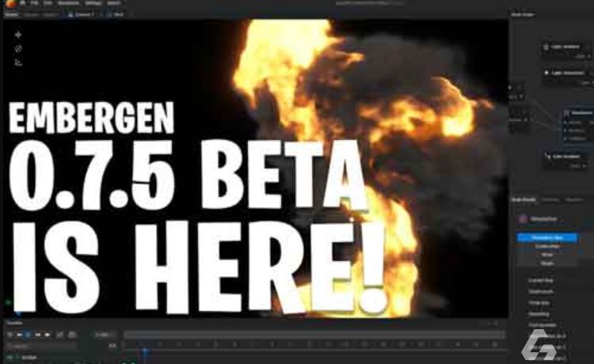594x364 pixels.
Task: Click the highlighted play button in Timeline
Action: point(28,335)
